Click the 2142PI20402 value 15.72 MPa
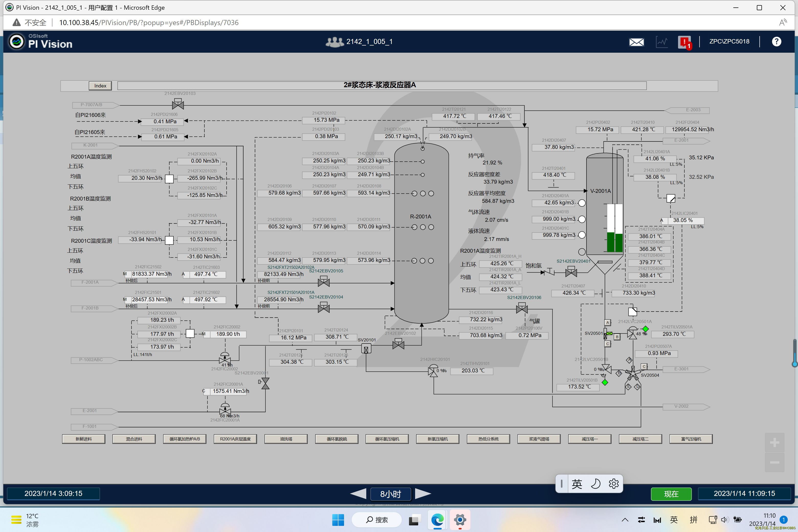Screen dimensions: 798x532 click(x=597, y=130)
